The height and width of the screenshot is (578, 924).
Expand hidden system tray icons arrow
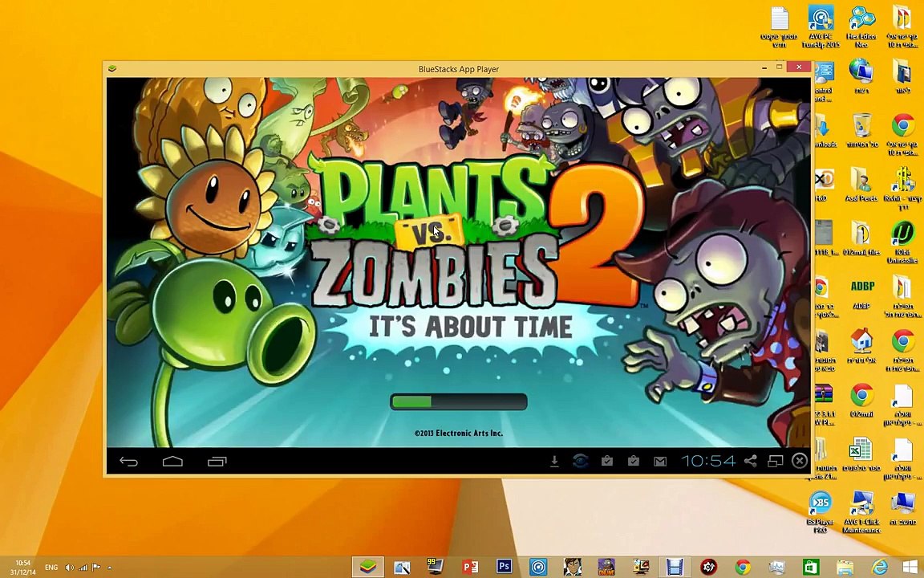109,568
